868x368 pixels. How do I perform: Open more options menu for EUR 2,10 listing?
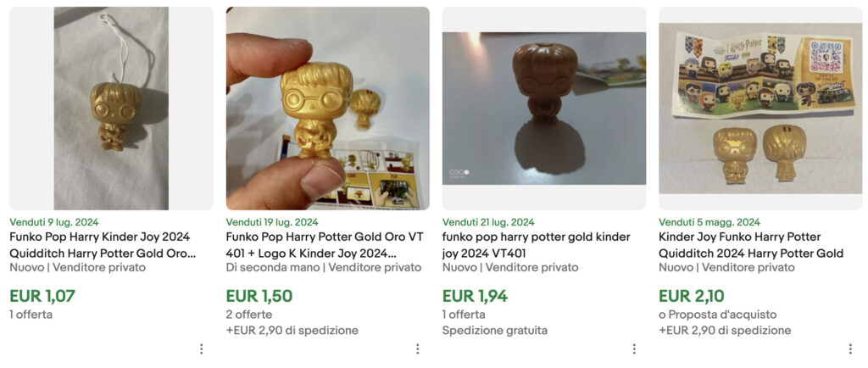(850, 348)
